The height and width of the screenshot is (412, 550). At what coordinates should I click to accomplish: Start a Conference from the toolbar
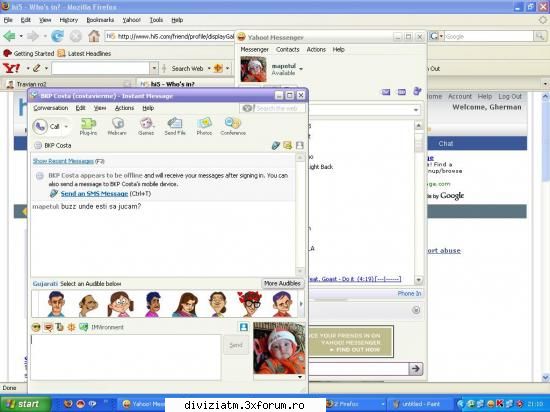tap(233, 126)
